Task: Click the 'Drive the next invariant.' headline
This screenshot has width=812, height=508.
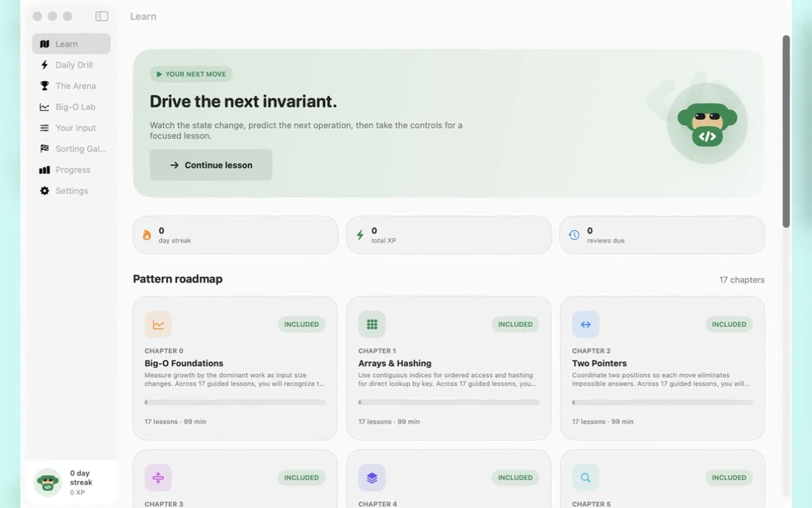Action: click(243, 102)
